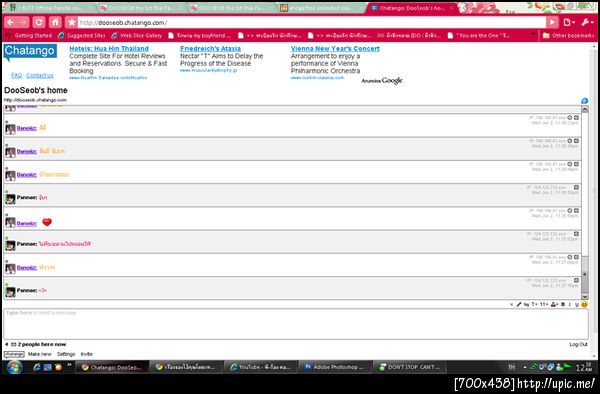Click the ban icon on the heart message

coord(569,211)
